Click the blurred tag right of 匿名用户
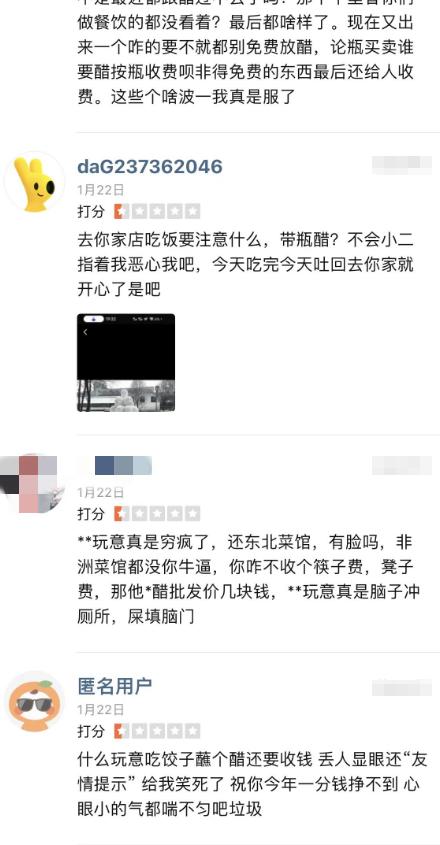 point(402,688)
